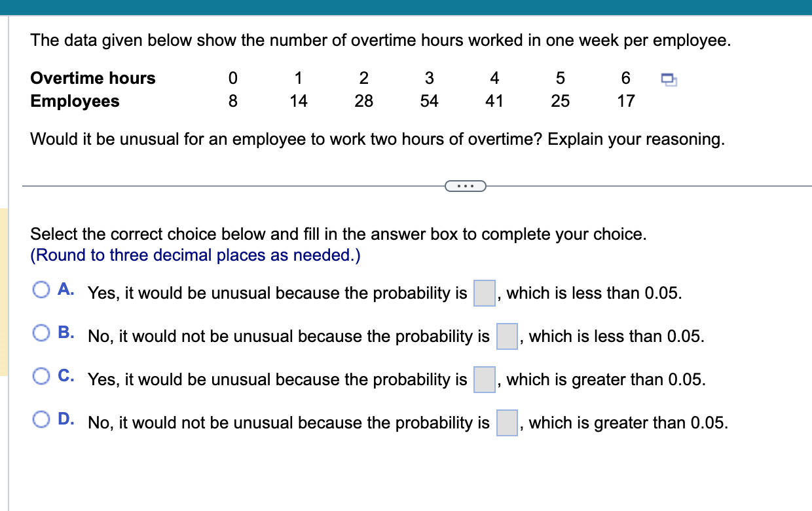Select radio button for choice A

(41, 288)
